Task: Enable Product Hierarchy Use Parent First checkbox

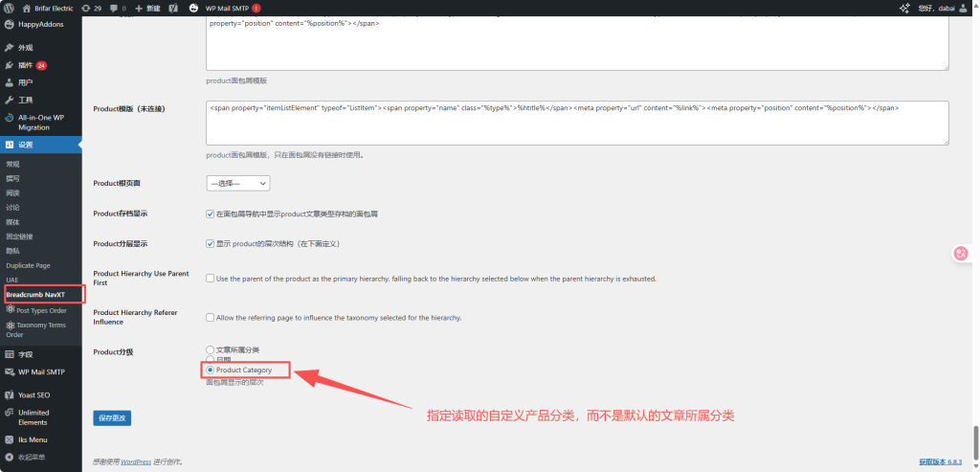Action: click(x=211, y=279)
